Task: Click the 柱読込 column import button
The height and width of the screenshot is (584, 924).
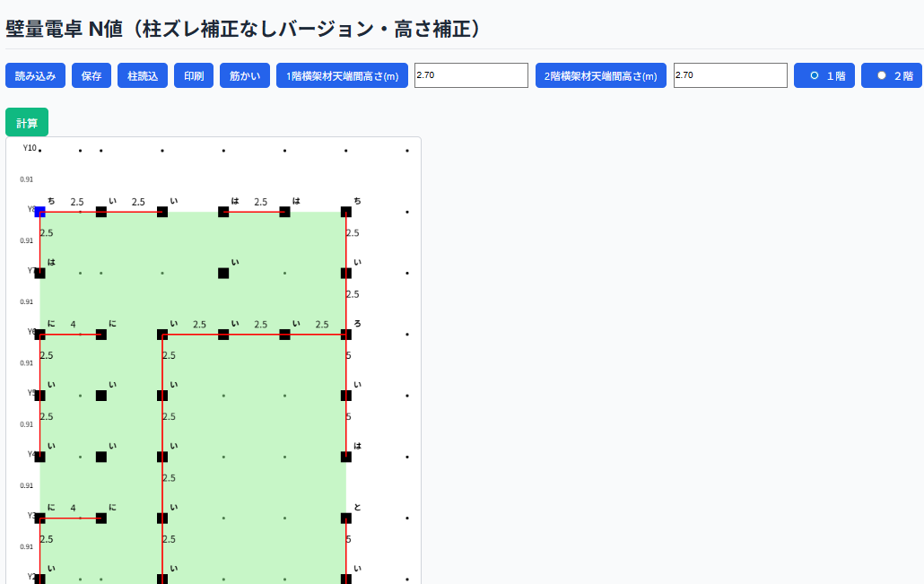Action: pyautogui.click(x=143, y=75)
